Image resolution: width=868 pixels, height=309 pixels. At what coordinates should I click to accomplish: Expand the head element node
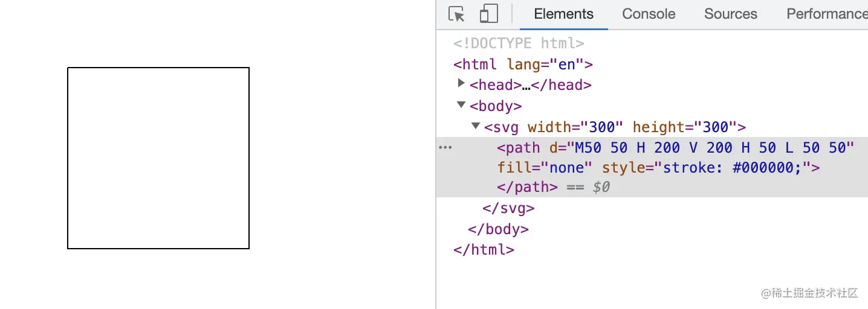[x=462, y=83]
